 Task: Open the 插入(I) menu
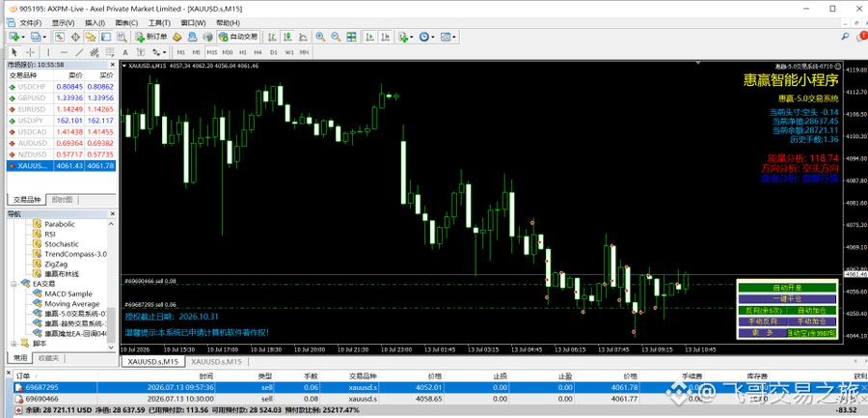tap(95, 23)
